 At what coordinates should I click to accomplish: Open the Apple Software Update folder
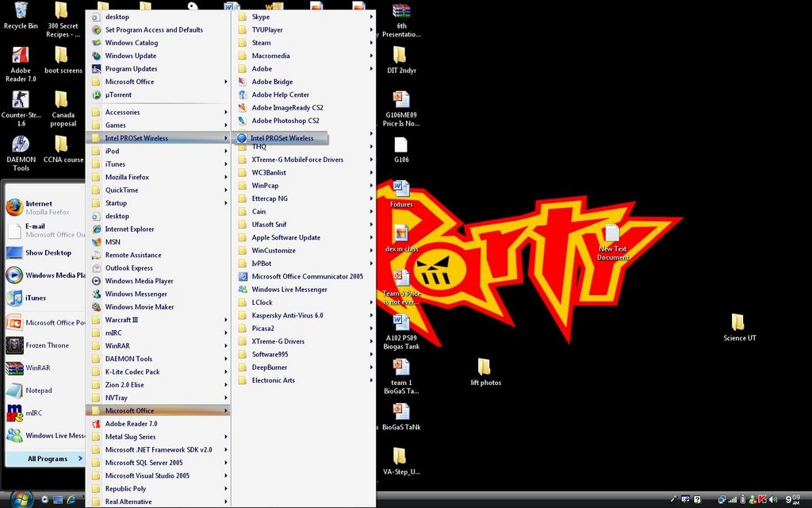[304, 237]
